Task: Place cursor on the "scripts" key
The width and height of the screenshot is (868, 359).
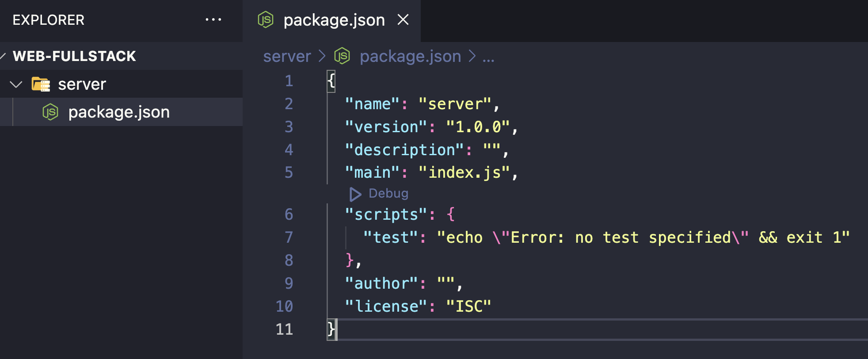Action: [386, 215]
